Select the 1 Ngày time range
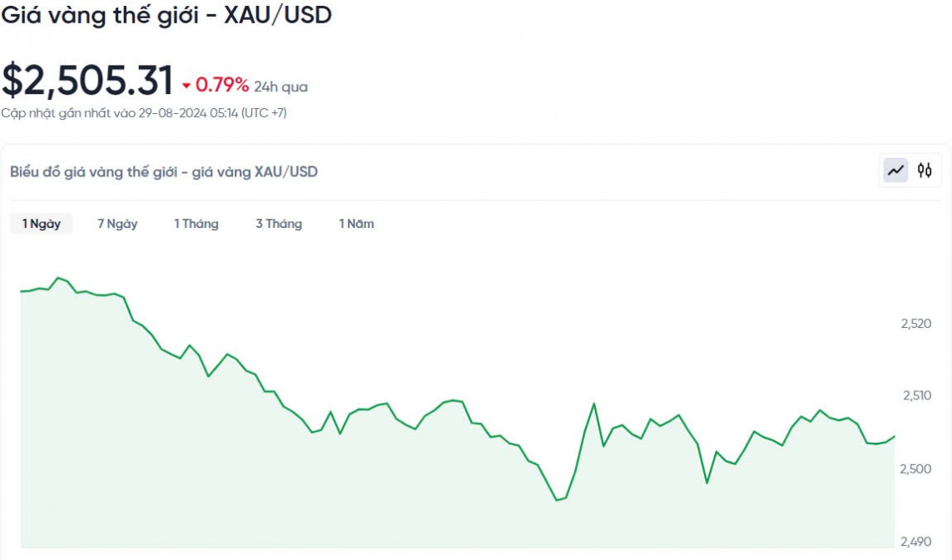952x560 pixels. [42, 224]
